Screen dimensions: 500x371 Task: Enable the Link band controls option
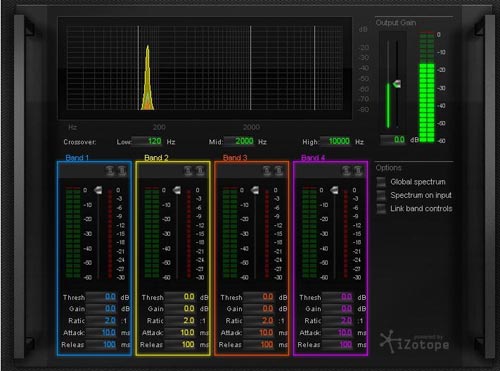[x=381, y=209]
